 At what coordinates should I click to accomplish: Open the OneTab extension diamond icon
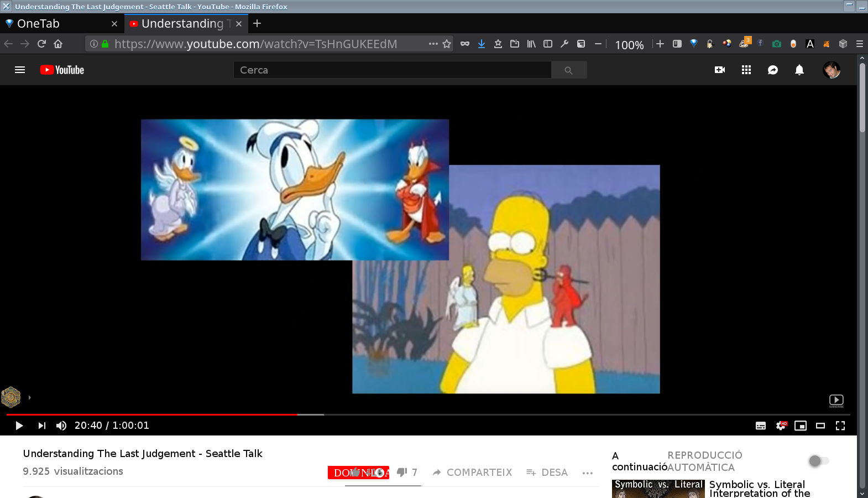pyautogui.click(x=694, y=44)
